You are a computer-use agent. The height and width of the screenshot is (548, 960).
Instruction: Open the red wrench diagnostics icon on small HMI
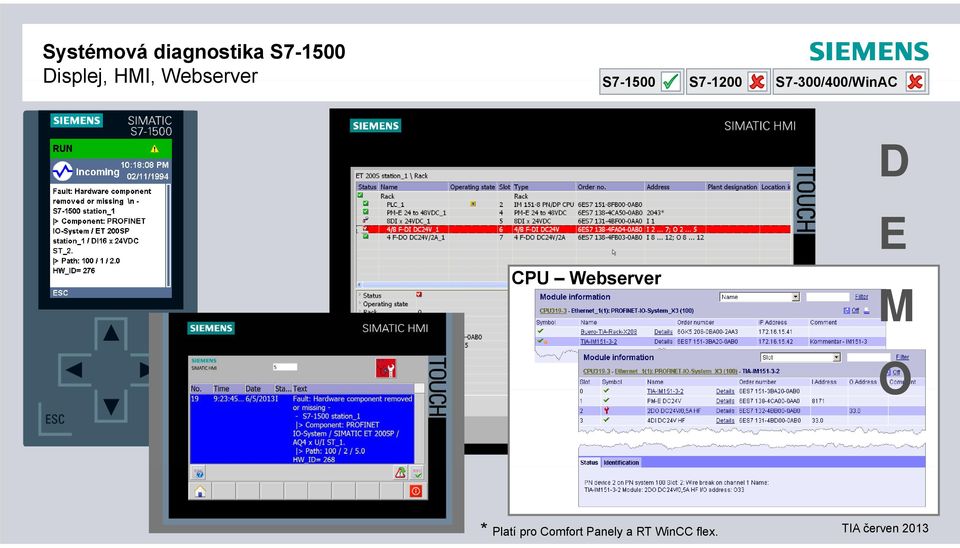click(386, 369)
